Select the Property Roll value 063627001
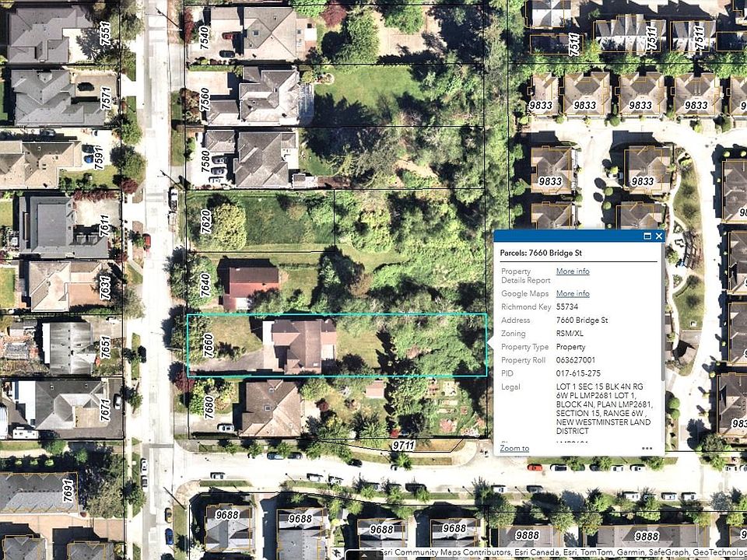Image resolution: width=747 pixels, height=560 pixels. pos(576,360)
